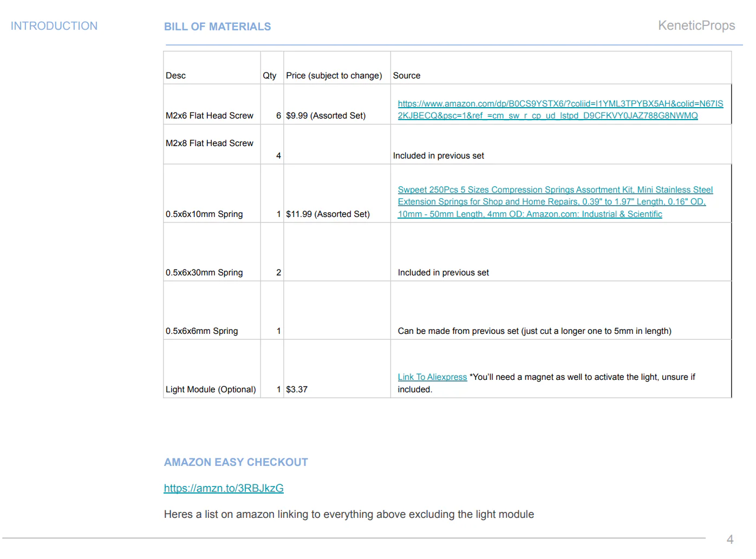Click the BILL OF MATERIALS heading
This screenshot has width=756, height=559.
click(217, 27)
